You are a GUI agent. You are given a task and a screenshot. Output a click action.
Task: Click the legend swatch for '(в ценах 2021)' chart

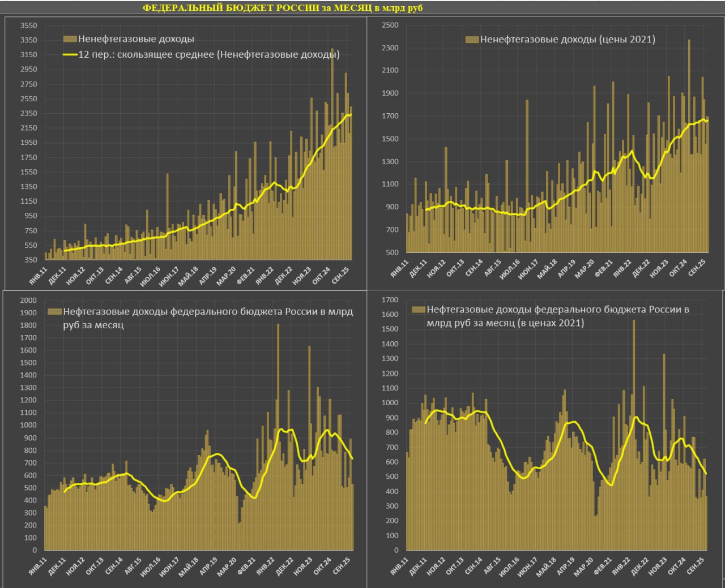(418, 310)
